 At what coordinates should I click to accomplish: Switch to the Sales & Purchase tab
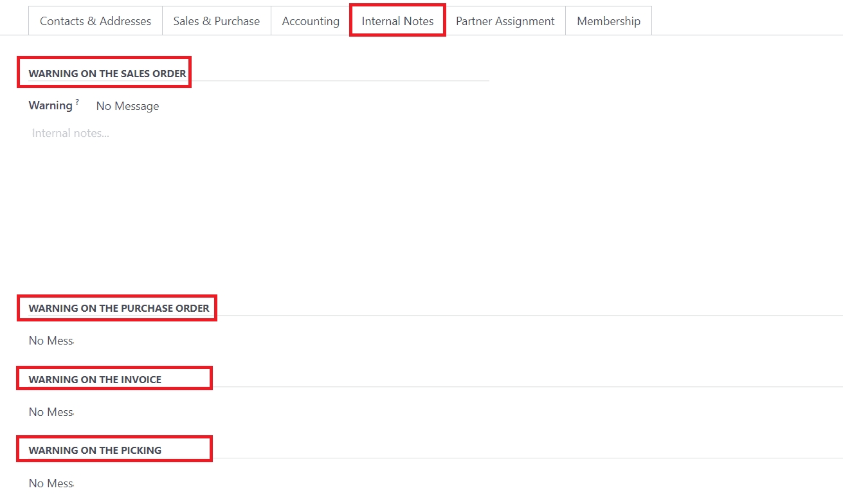tap(216, 21)
